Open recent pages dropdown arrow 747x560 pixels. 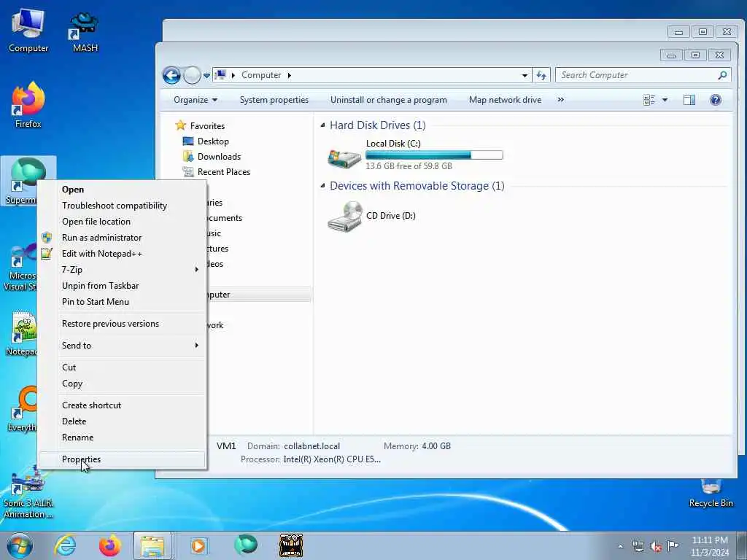[206, 75]
